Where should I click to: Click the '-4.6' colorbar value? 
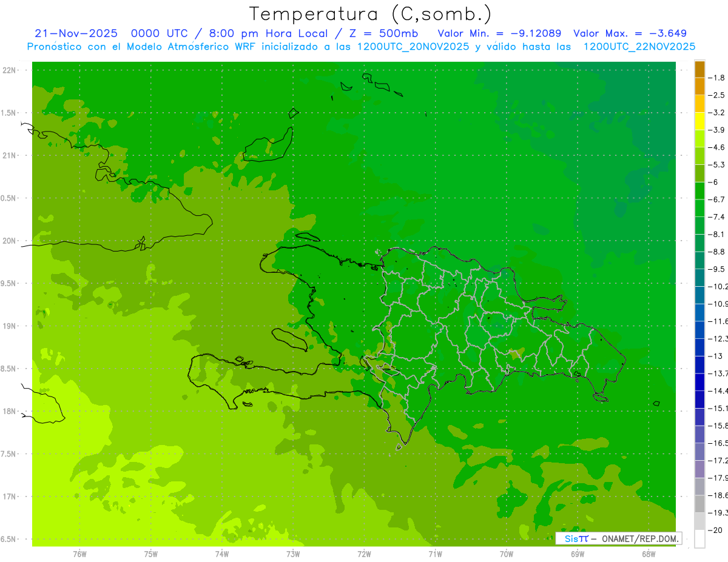[716, 147]
